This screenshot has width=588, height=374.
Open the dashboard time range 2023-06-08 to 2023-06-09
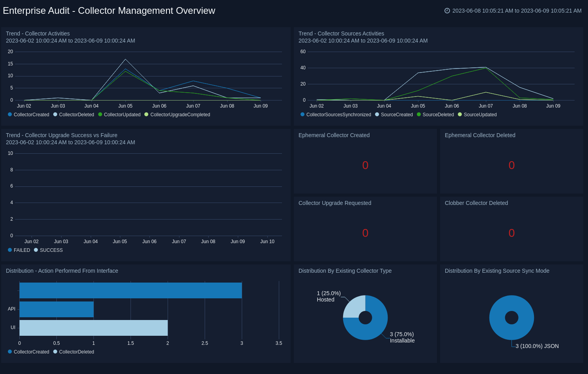click(517, 11)
